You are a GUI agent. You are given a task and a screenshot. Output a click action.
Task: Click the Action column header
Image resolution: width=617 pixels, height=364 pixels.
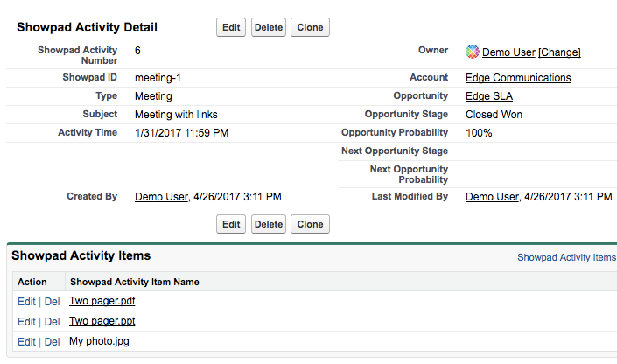32,282
